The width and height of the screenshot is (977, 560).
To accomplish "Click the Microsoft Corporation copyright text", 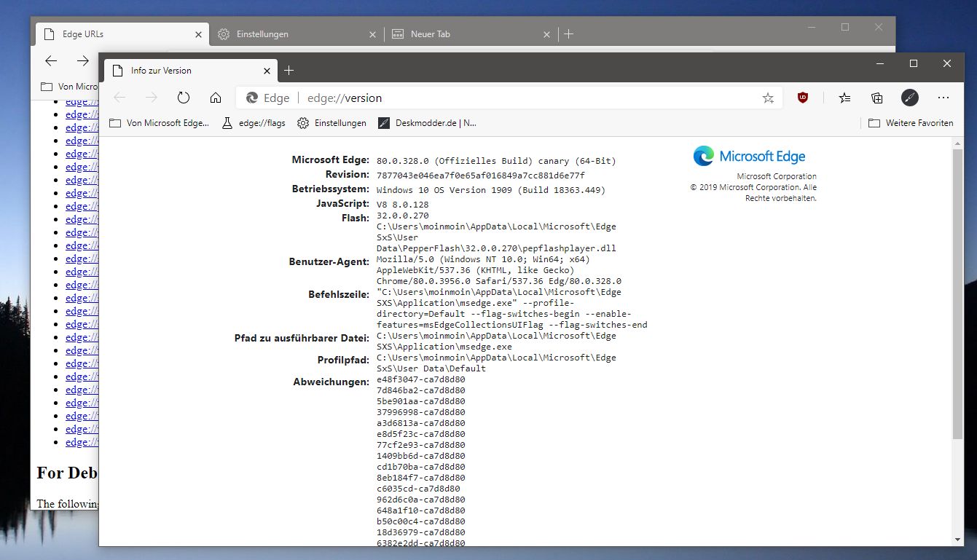I will (x=753, y=187).
